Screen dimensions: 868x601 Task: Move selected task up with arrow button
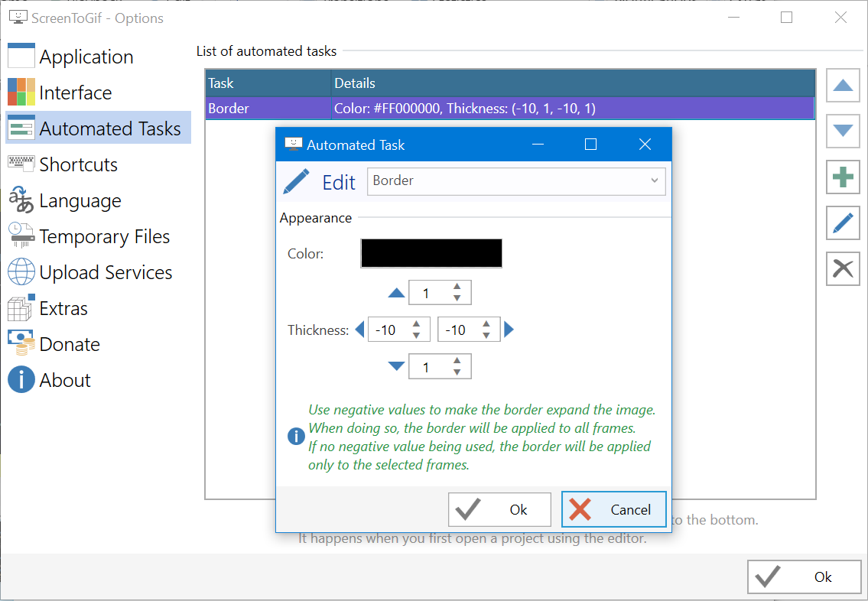pos(843,85)
